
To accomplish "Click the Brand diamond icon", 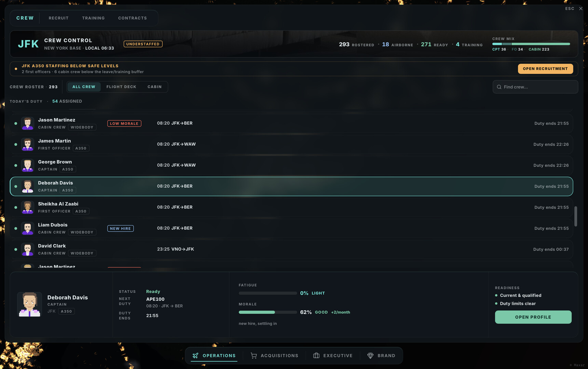I will (x=370, y=356).
